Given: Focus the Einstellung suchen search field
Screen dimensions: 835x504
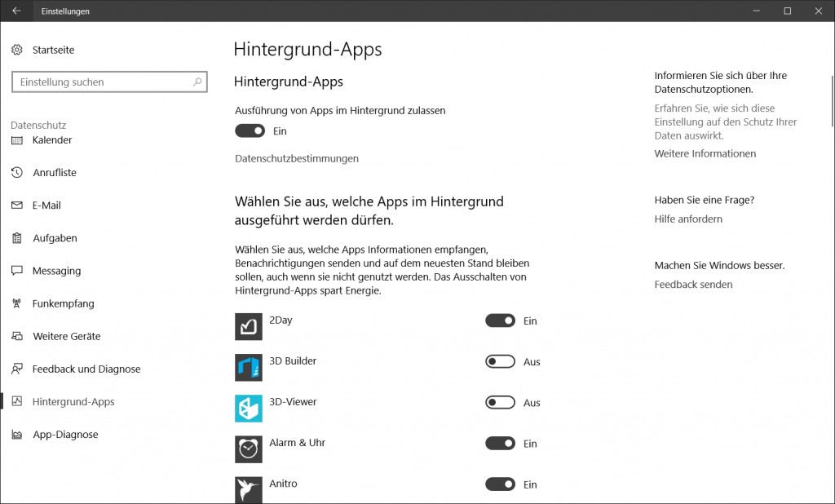Looking at the screenshot, I should (102, 82).
